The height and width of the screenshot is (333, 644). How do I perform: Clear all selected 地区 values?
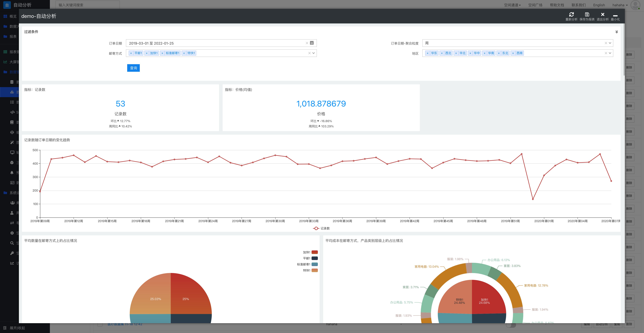point(606,53)
